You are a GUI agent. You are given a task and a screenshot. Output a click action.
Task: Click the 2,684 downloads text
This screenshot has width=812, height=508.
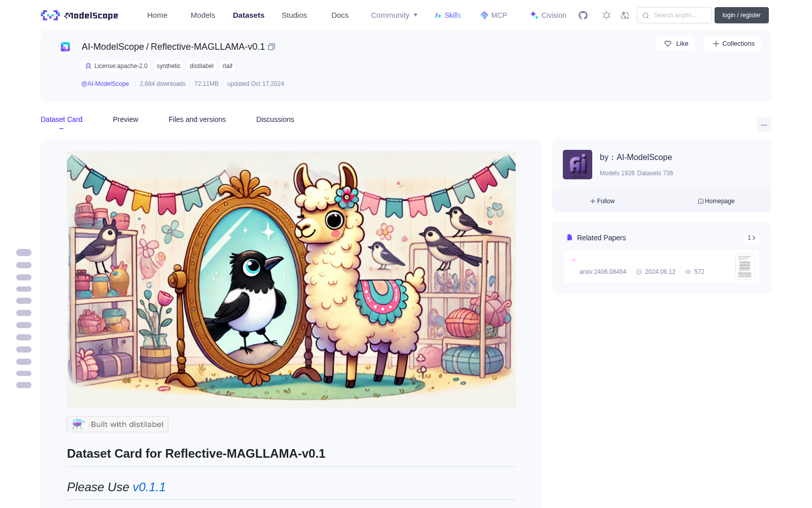[162, 84]
